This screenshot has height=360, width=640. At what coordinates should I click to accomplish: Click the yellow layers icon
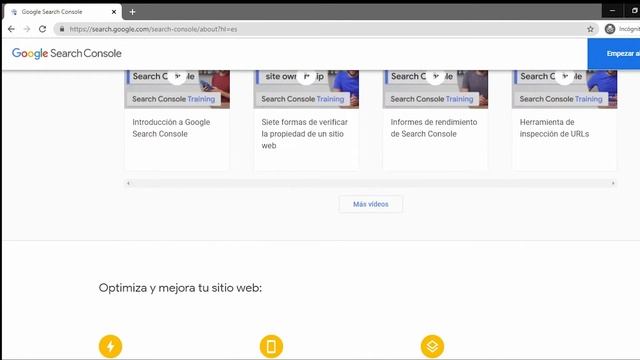point(432,346)
